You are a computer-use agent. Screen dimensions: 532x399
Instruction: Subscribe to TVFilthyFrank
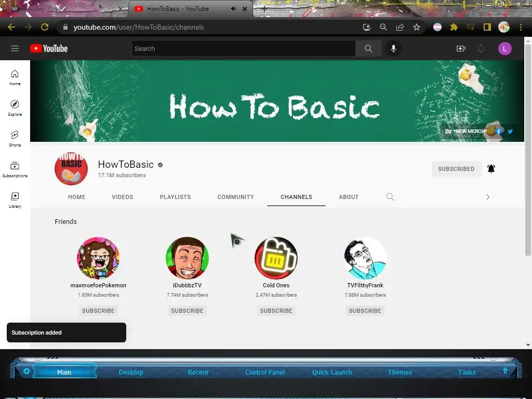click(365, 311)
